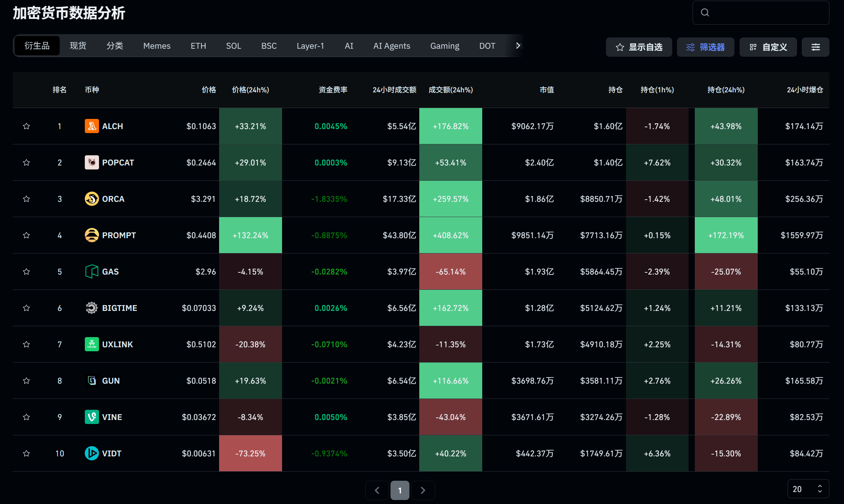844x504 pixels.
Task: Click the ORCA coin logo icon
Action: coord(92,199)
